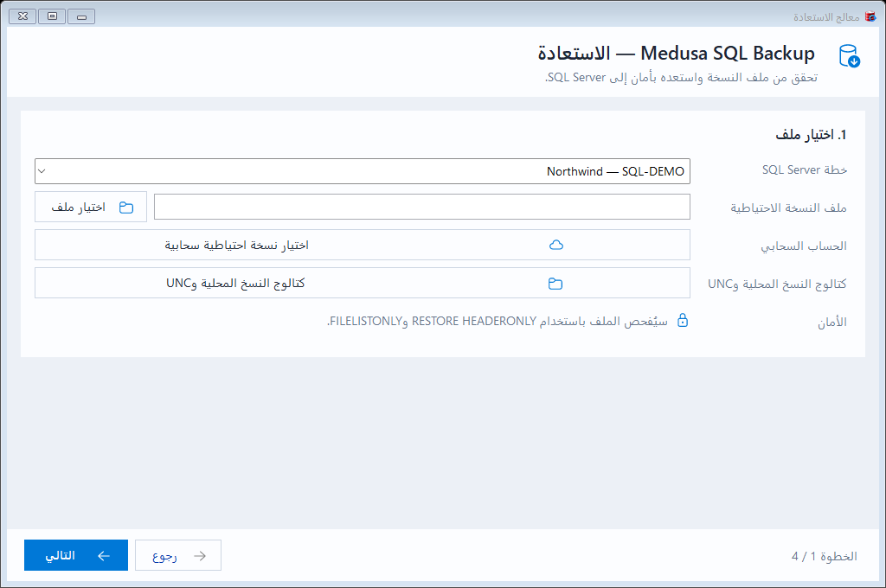Click the title الاستعادة — Medusa SQL Backup
Screen dimensions: 886x588
click(x=677, y=53)
